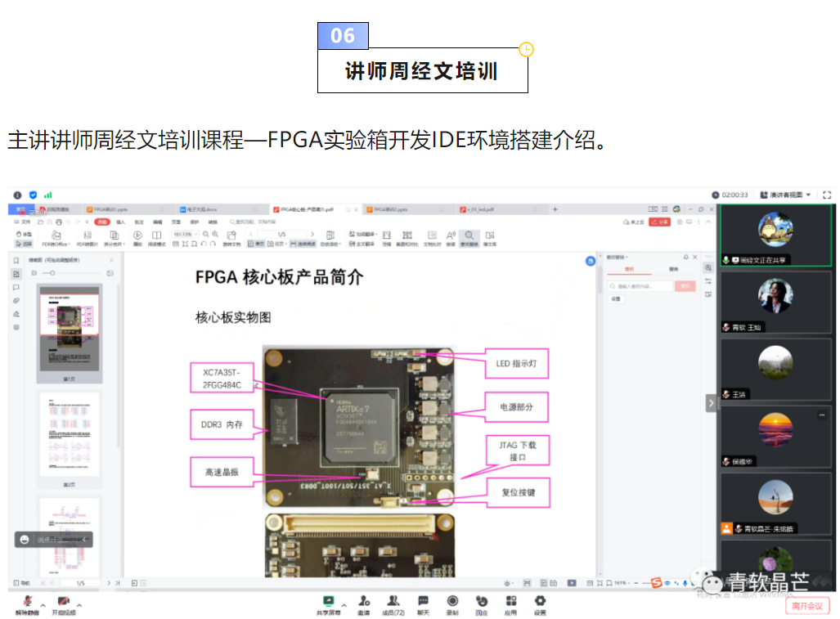Click 查找替换 find replace tool

pos(469,239)
